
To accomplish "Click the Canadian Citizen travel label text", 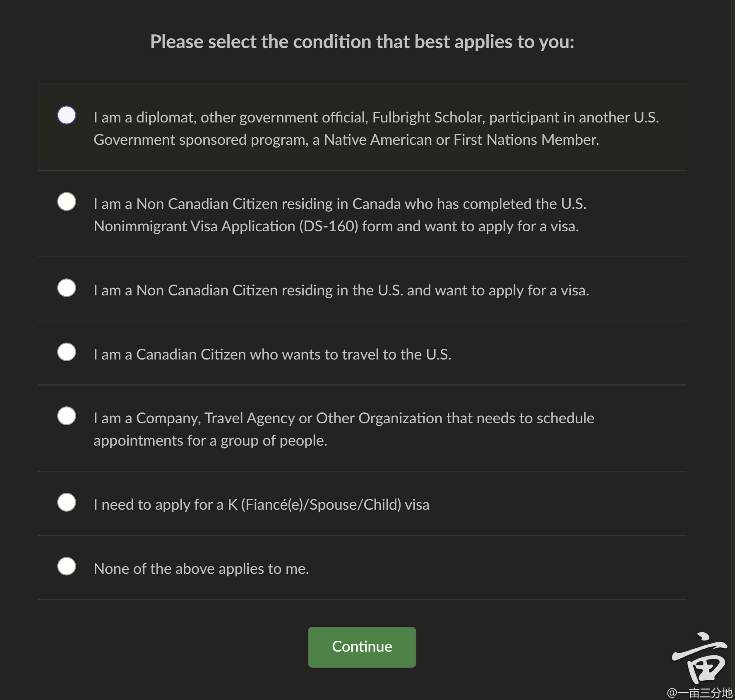I will [x=272, y=355].
